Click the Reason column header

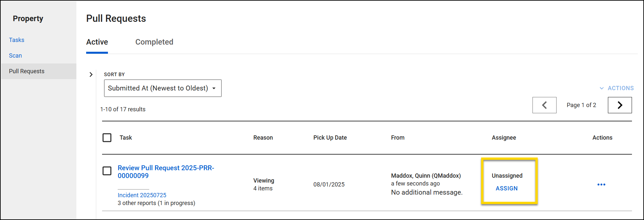pyautogui.click(x=263, y=138)
